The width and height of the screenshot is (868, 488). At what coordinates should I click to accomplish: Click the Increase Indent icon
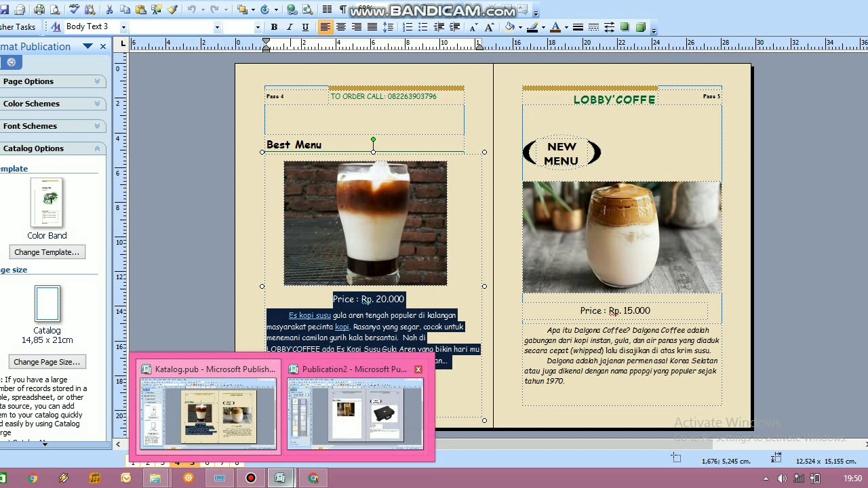pyautogui.click(x=454, y=27)
